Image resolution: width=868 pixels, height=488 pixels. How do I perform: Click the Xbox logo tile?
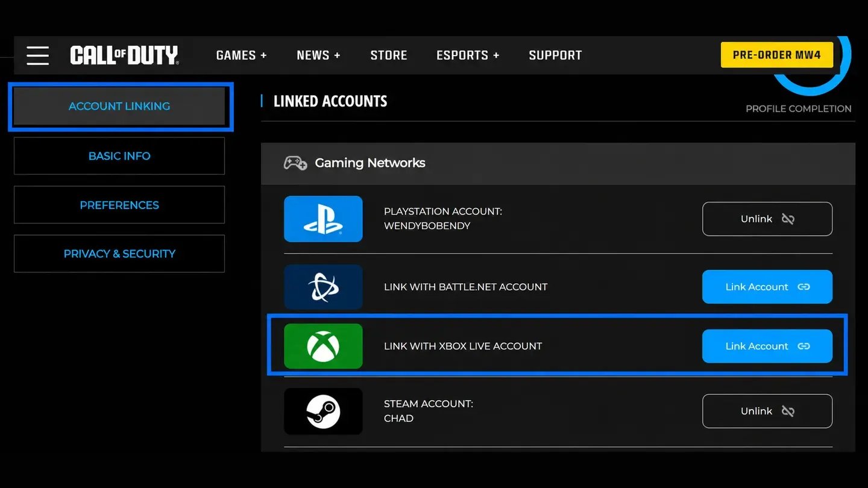(323, 346)
